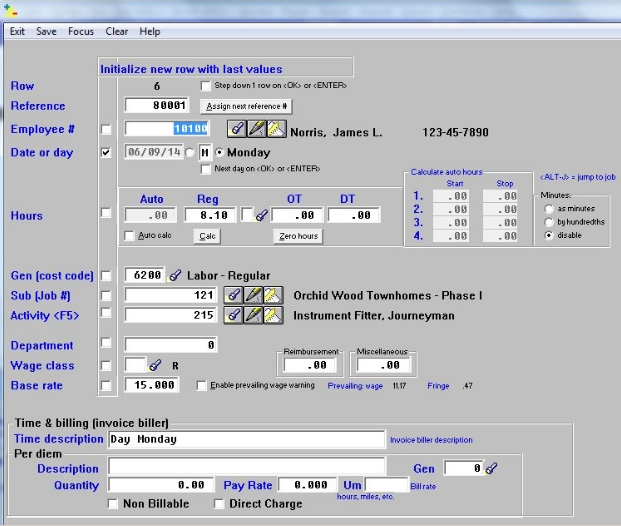Click the flashlight lookup beside Per diem Gen
621x526 pixels.
click(491, 468)
